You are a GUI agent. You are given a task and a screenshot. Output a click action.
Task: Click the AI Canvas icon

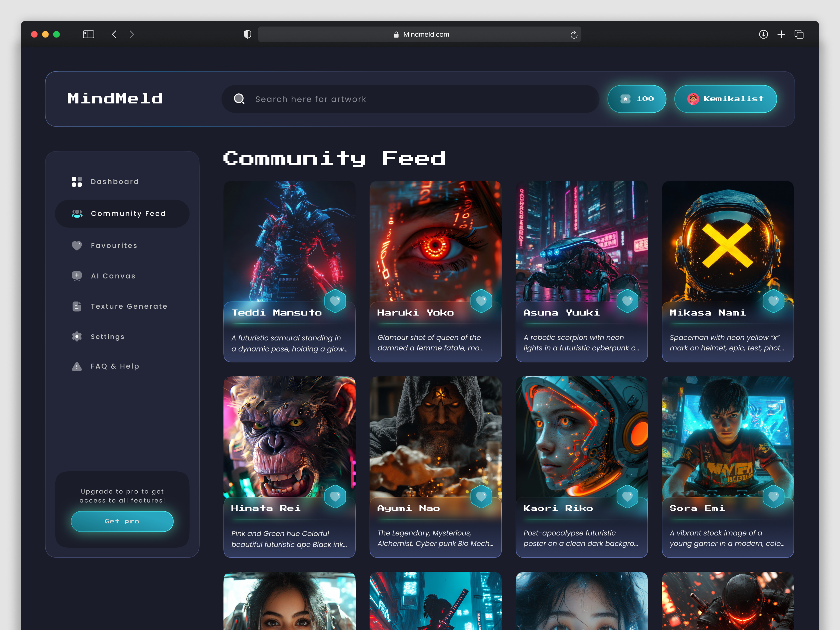(77, 276)
